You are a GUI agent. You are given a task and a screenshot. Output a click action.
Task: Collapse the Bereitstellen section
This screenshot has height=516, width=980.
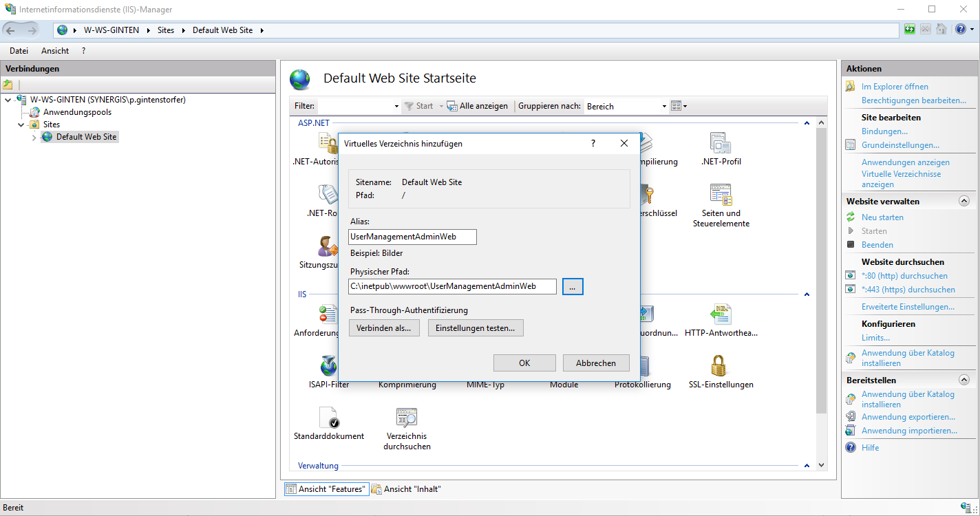point(963,380)
